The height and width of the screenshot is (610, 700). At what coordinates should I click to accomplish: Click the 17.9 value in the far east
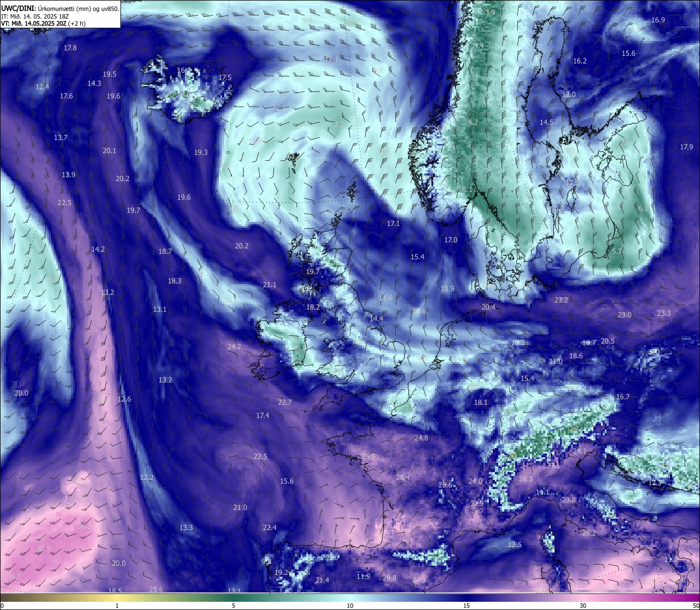pos(686,147)
